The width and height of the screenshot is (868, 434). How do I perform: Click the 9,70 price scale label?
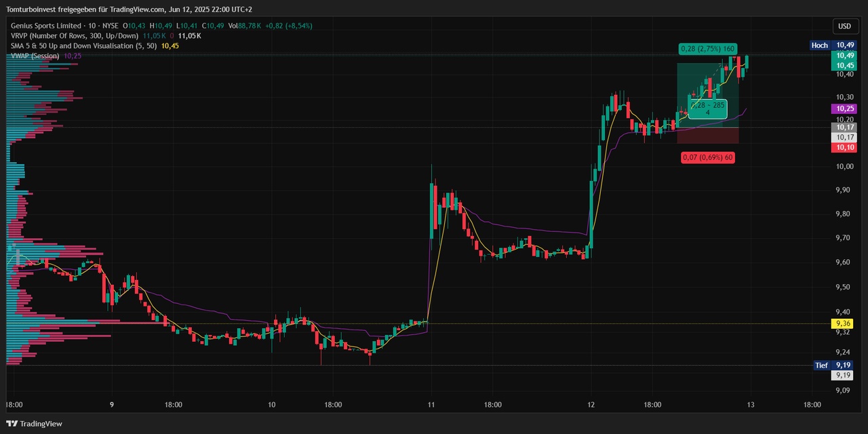(x=844, y=238)
